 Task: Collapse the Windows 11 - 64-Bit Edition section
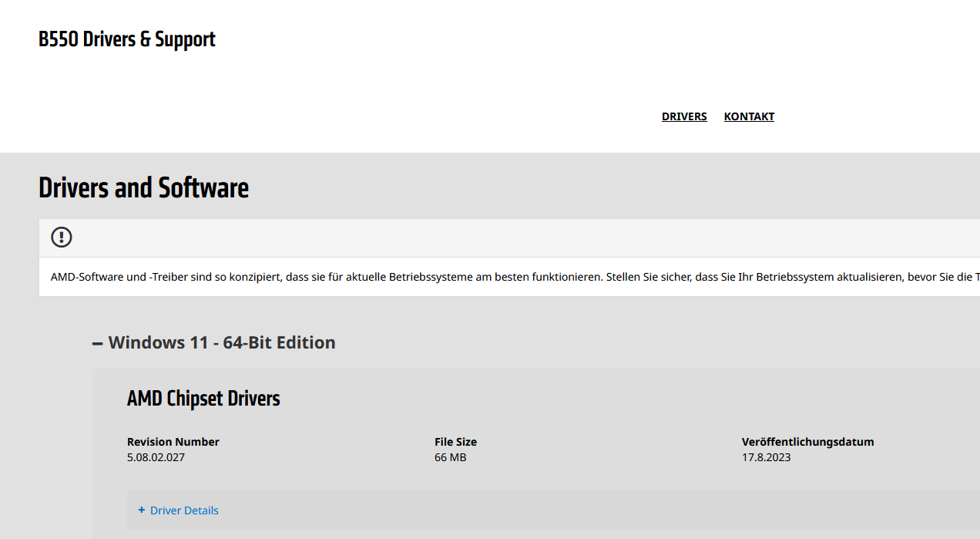214,342
